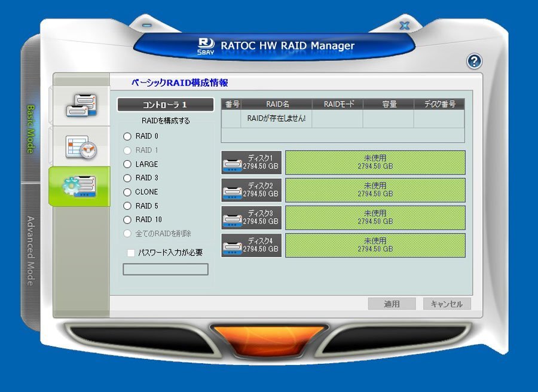
Task: Switch to Advanced Mode tab
Action: (30, 251)
